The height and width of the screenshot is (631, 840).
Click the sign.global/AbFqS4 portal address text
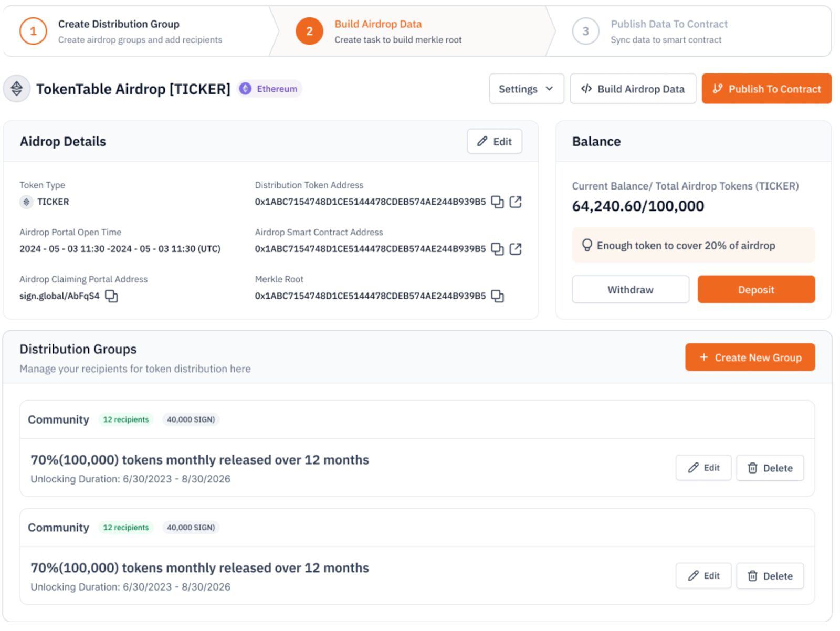click(59, 296)
